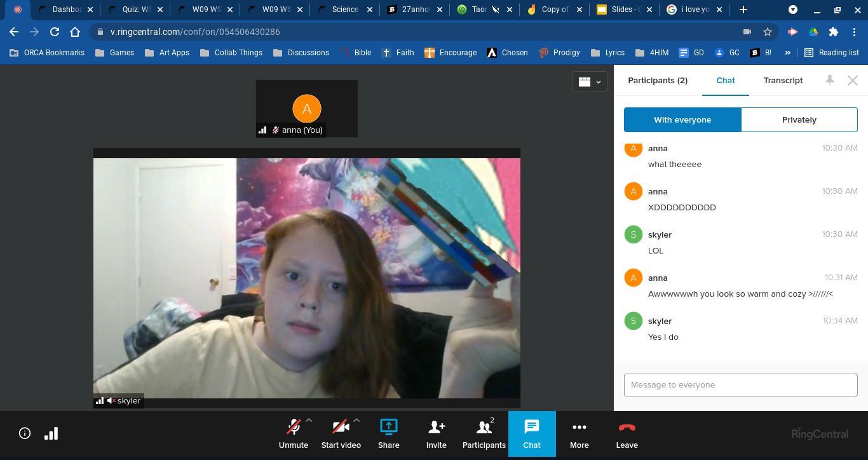Switch to Participants (2) tab
This screenshot has height=460, width=868.
coord(658,80)
